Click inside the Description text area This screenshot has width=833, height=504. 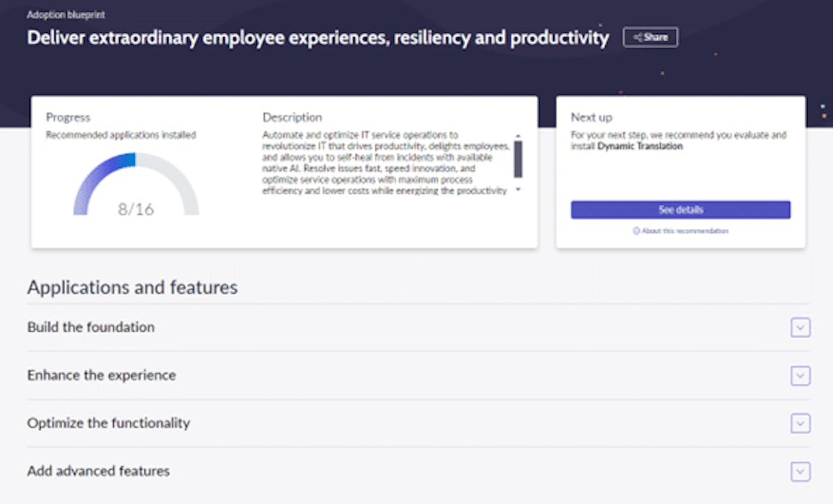384,163
